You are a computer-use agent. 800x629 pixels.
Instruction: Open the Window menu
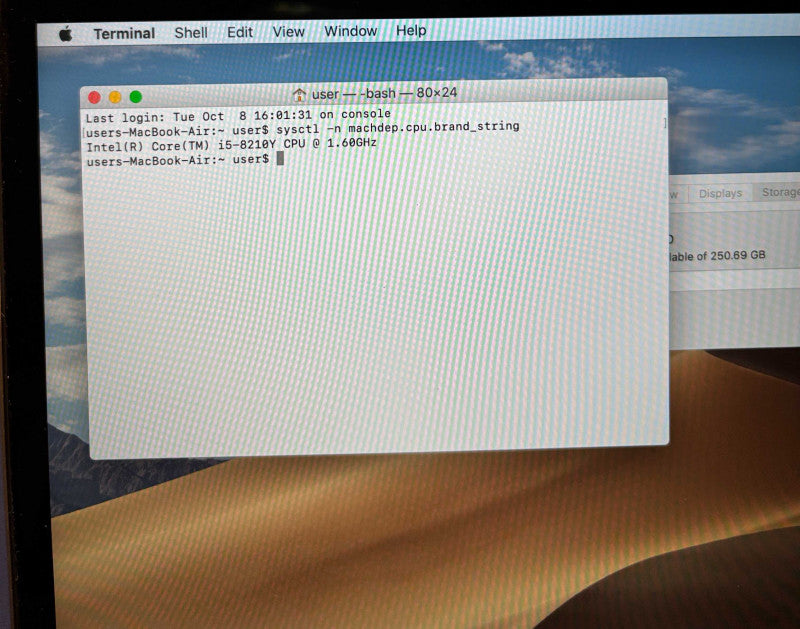coord(351,31)
